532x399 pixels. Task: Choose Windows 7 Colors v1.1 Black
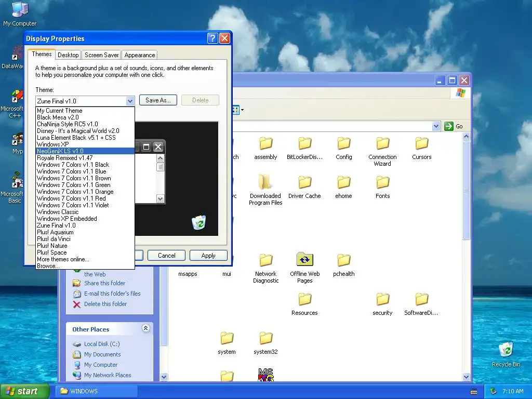[x=85, y=165]
